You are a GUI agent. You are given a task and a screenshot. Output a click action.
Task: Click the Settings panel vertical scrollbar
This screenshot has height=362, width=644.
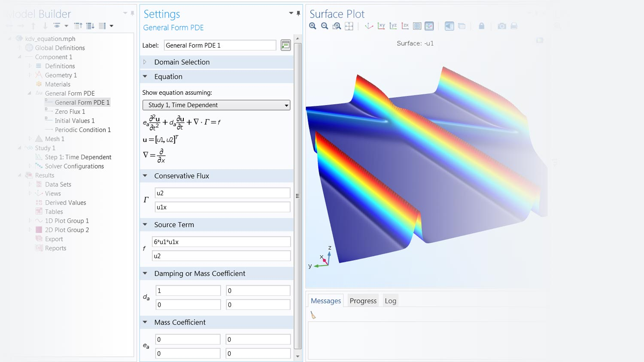298,196
